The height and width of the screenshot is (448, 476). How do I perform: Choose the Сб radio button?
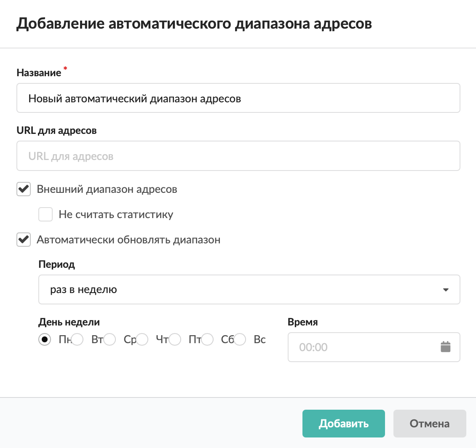[207, 339]
